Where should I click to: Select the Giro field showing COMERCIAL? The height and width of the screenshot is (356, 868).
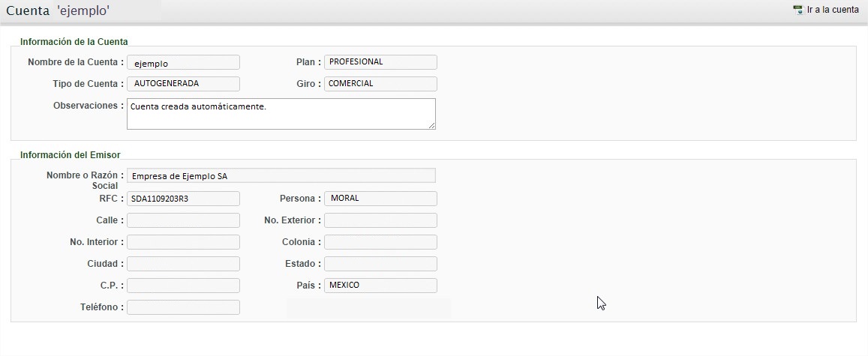tap(380, 84)
